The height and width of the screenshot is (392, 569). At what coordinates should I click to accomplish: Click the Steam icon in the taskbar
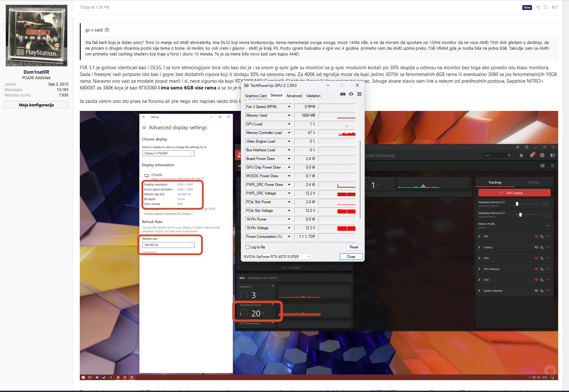pyautogui.click(x=104, y=377)
